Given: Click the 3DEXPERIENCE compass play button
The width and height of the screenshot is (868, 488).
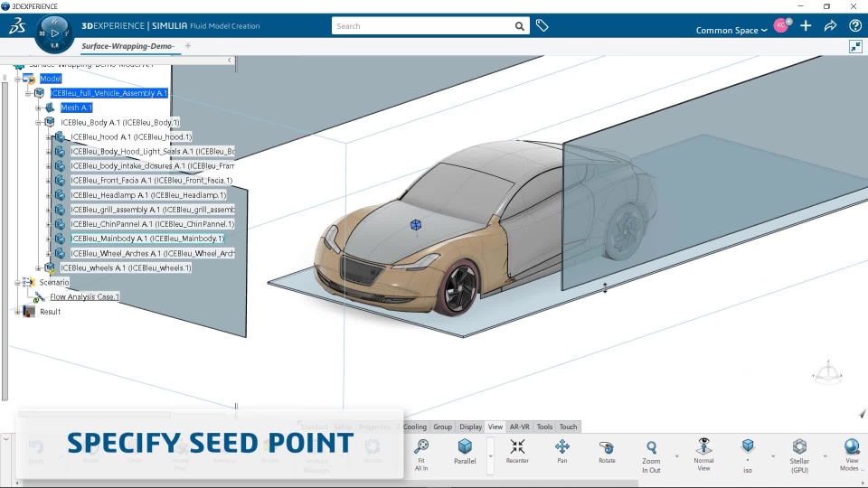Looking at the screenshot, I should click(54, 33).
